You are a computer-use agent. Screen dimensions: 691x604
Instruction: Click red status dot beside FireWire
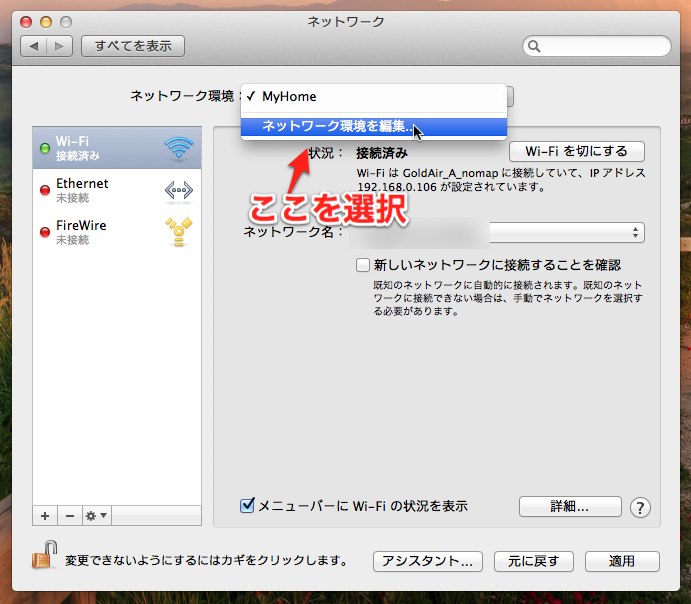point(45,232)
